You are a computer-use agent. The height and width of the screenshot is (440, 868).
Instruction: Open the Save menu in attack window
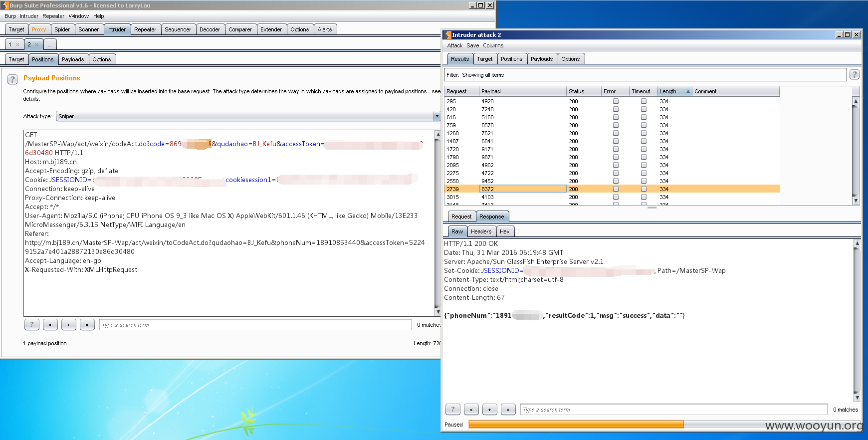[472, 45]
